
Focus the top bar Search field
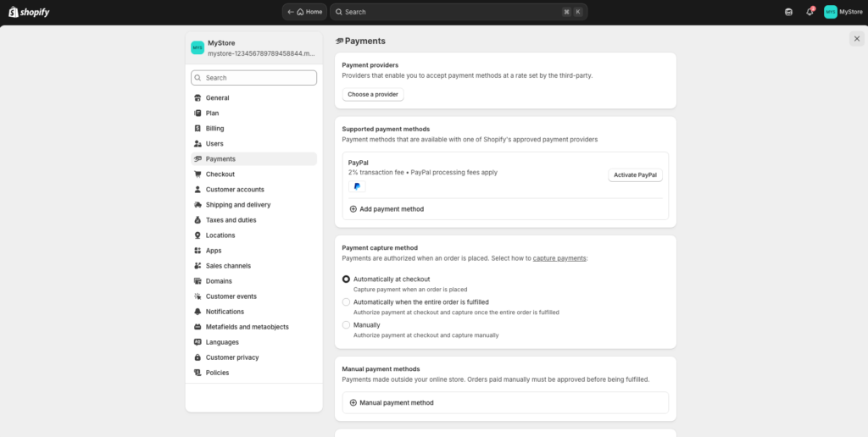pyautogui.click(x=459, y=12)
